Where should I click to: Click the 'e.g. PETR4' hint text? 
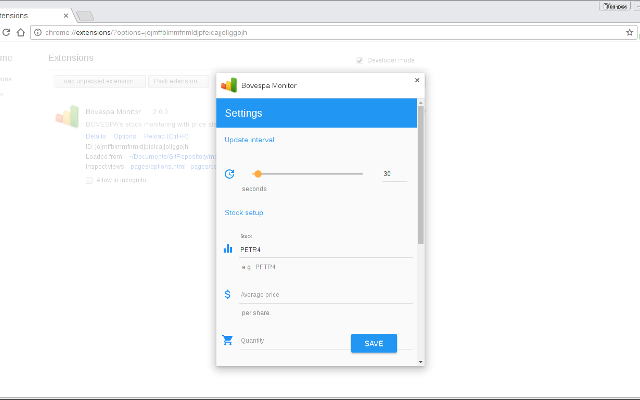pos(258,267)
